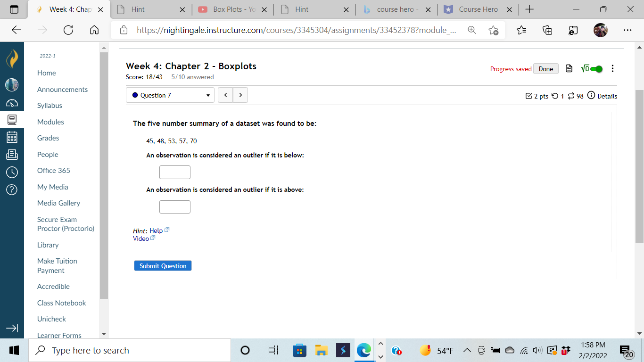Go to next question chevron

240,95
